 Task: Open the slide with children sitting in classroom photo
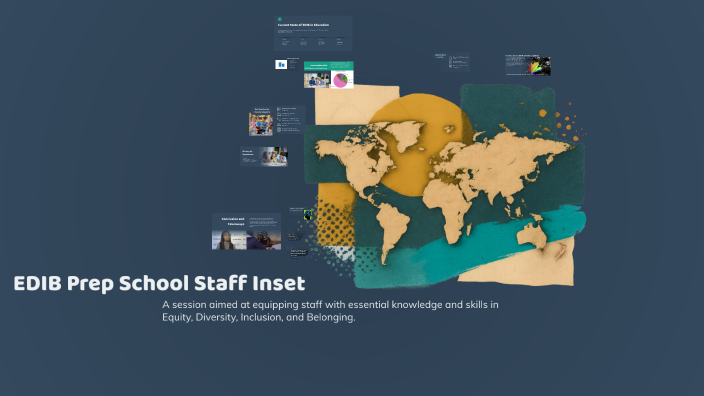[x=277, y=121]
